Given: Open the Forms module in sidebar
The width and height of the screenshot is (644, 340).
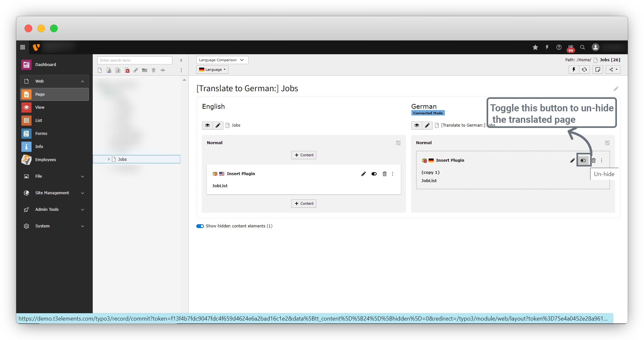Looking at the screenshot, I should point(41,134).
